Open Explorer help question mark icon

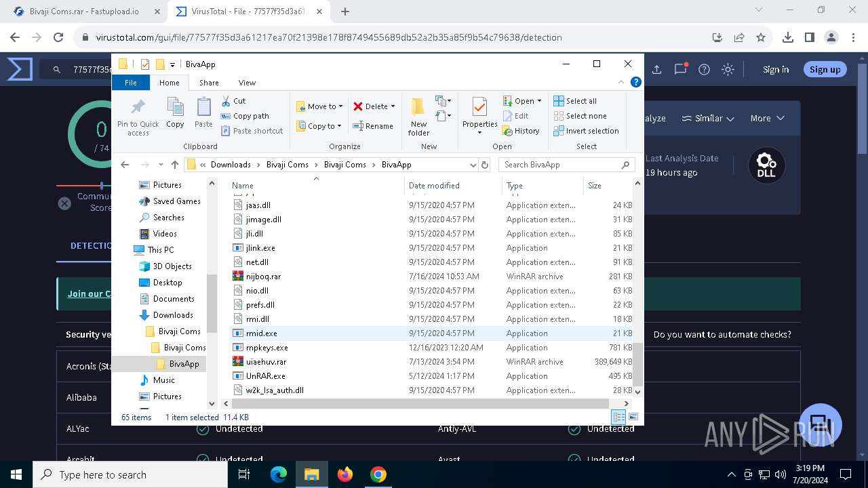635,82
